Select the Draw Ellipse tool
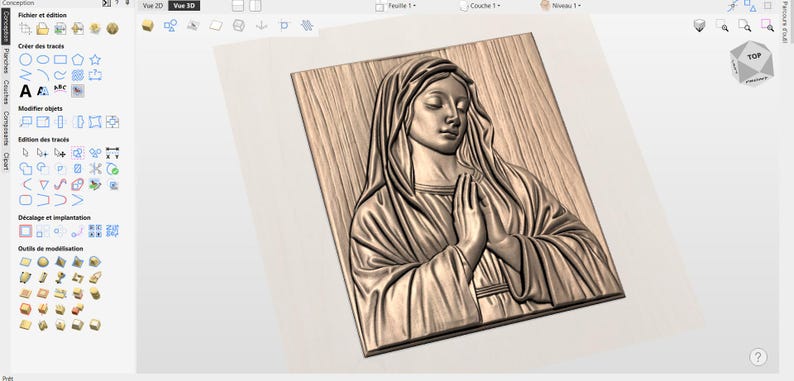 (x=43, y=60)
